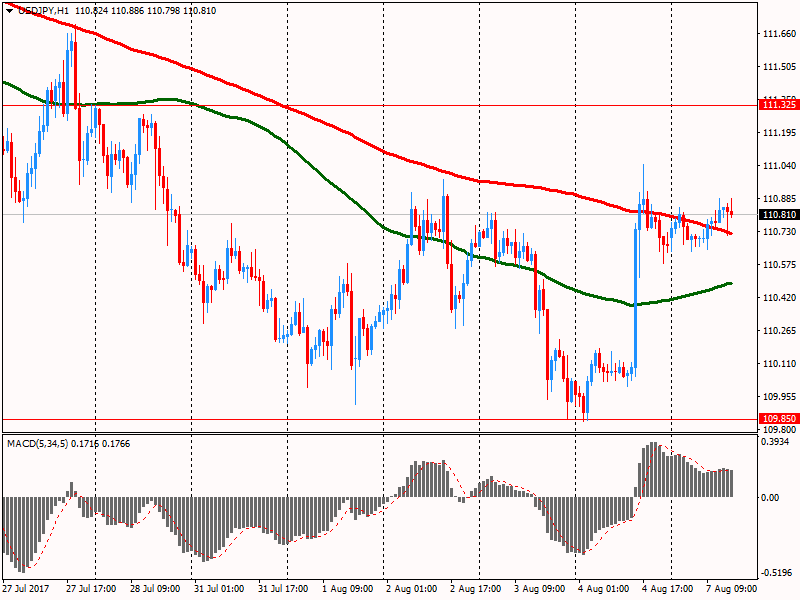Click the 110.265 price scale value
800x600 pixels.
779,331
